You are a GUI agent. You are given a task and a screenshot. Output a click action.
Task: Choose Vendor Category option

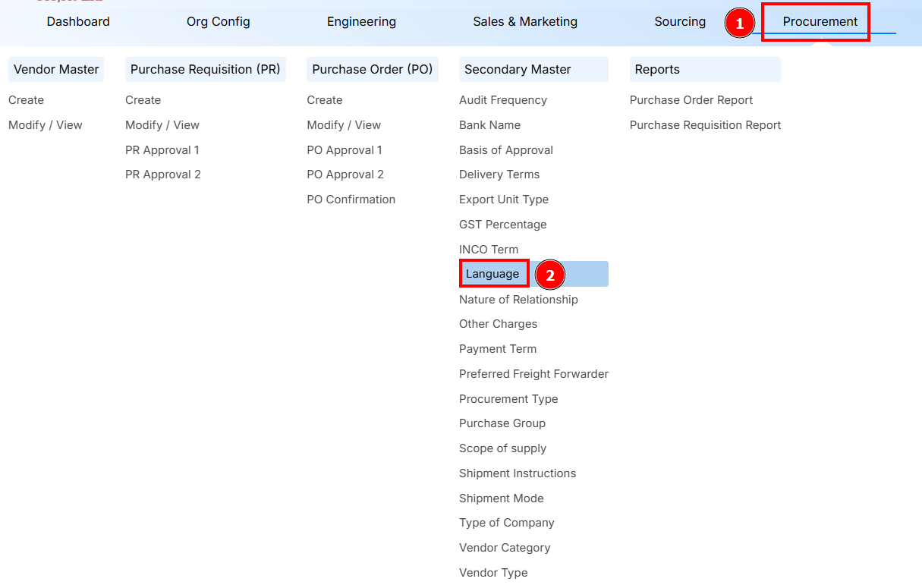click(504, 548)
